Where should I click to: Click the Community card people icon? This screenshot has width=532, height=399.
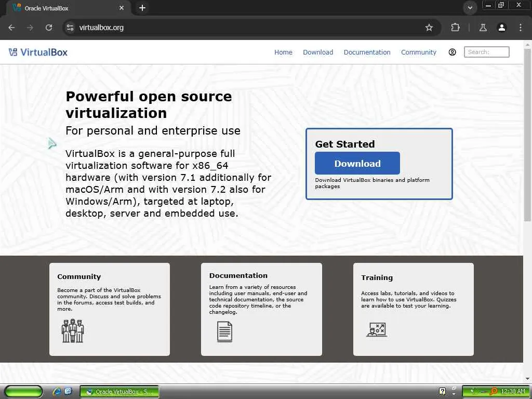(73, 330)
